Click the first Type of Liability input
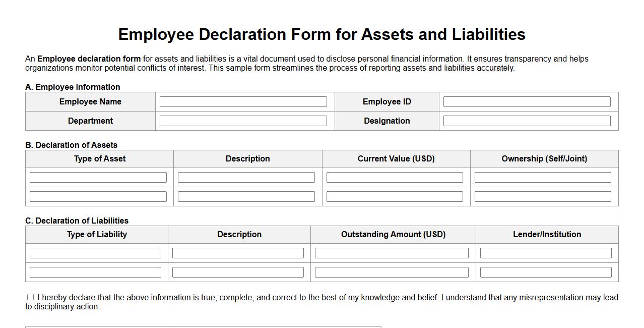Screen dimensions: 644x328 click(x=95, y=252)
